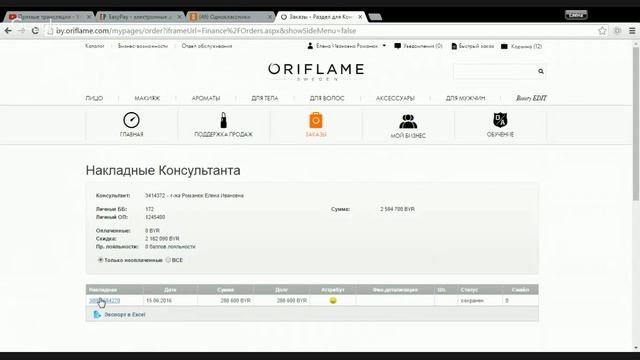
Task: Open notifications (Уведомления) in top bar
Action: point(418,46)
